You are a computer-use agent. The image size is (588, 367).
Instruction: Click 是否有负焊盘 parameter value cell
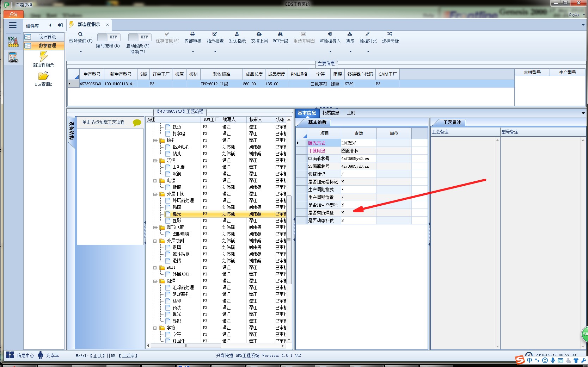coord(358,213)
